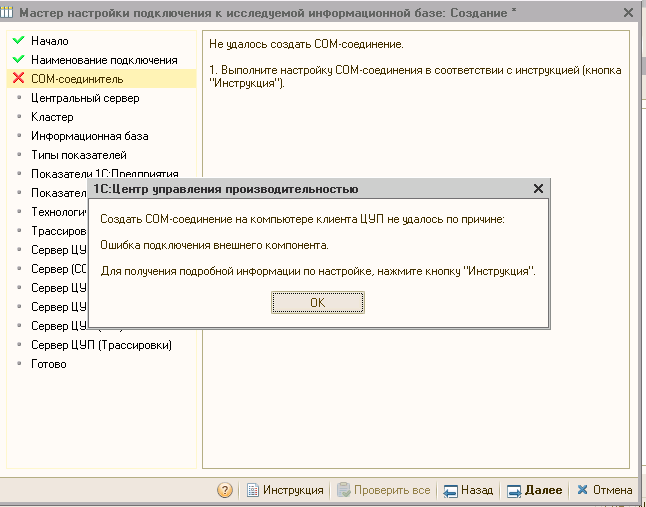Select the Кластер step

[x=101, y=117]
